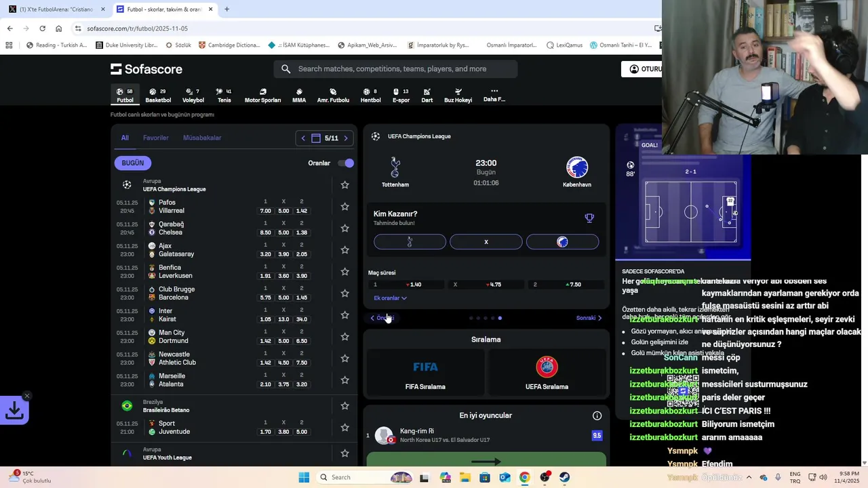
Task: Expand the Ek oranlar dropdown
Action: [390, 298]
